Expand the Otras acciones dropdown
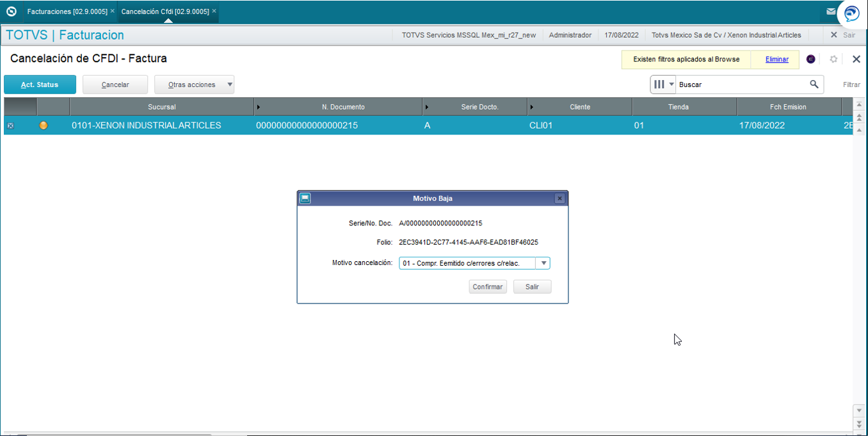Screen dimensions: 868x436 pos(194,85)
